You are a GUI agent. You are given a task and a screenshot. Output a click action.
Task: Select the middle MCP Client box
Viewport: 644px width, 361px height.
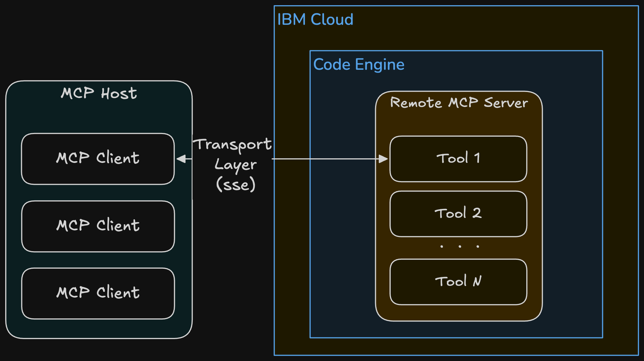pyautogui.click(x=98, y=226)
